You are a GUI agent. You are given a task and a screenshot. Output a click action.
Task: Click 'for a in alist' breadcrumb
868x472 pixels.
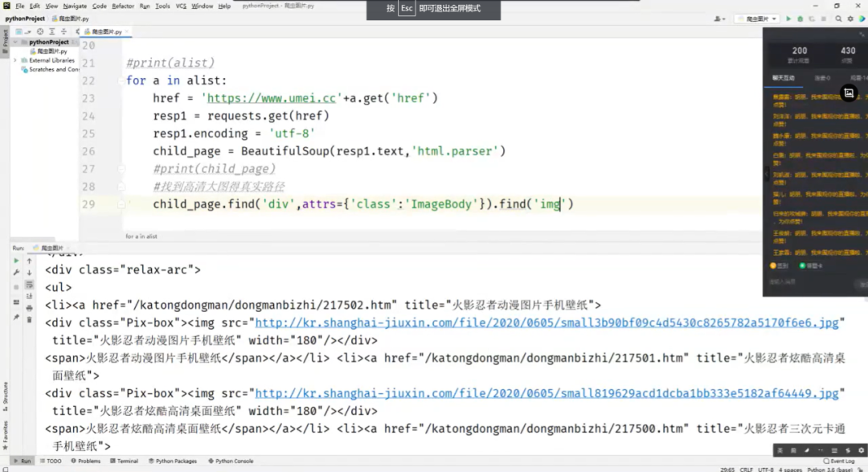[141, 236]
